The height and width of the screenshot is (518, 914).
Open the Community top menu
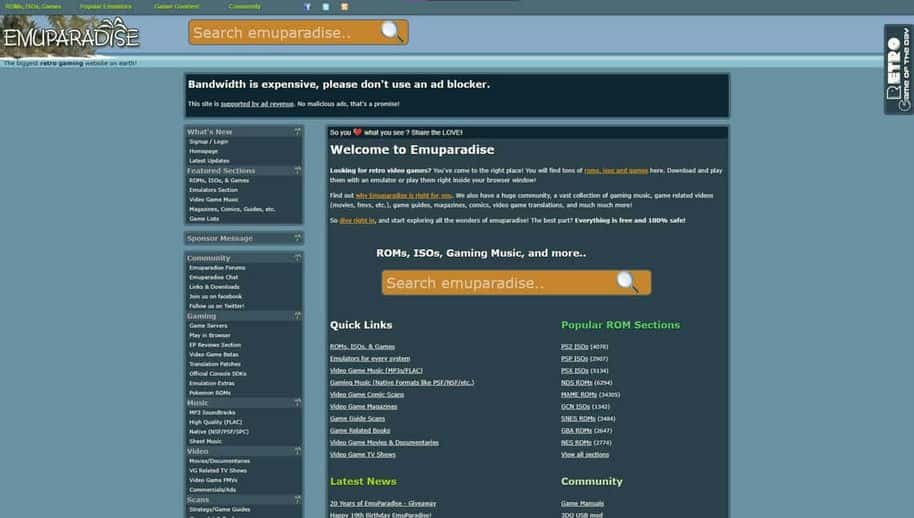coord(244,6)
